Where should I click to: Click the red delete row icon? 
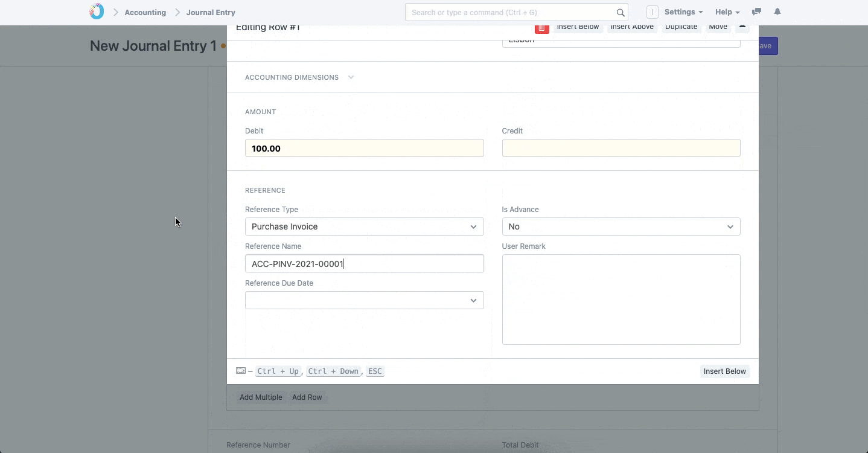coord(541,28)
